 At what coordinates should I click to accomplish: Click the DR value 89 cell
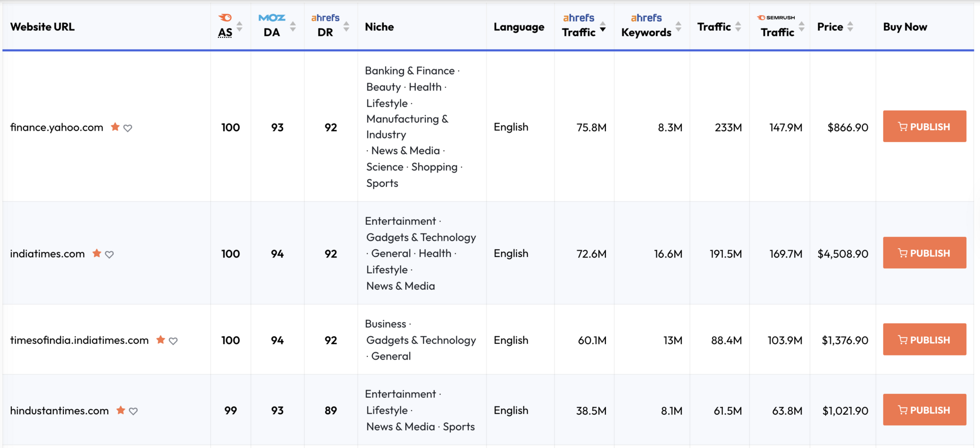tap(331, 411)
